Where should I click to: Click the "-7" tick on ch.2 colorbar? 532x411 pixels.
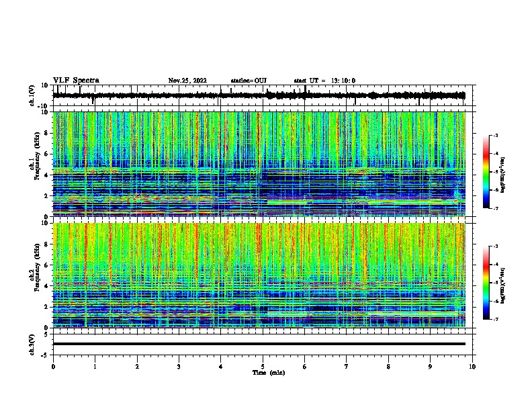[x=496, y=319]
